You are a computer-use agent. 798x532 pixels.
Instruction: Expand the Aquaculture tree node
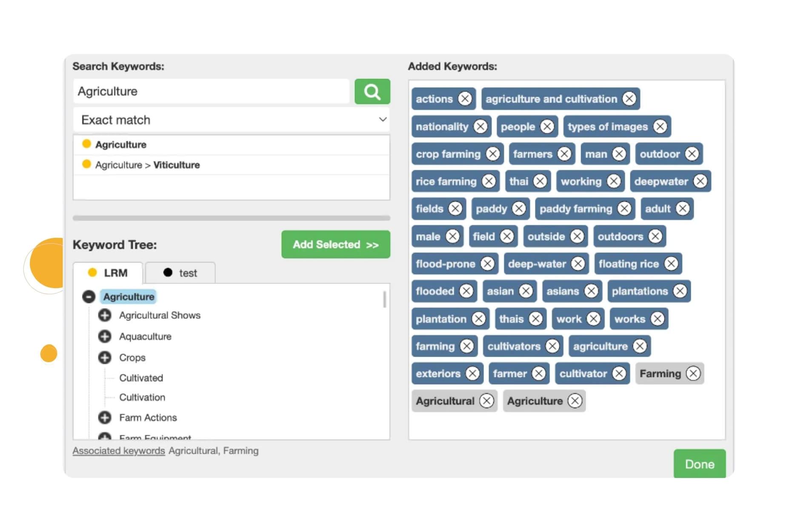[105, 337]
